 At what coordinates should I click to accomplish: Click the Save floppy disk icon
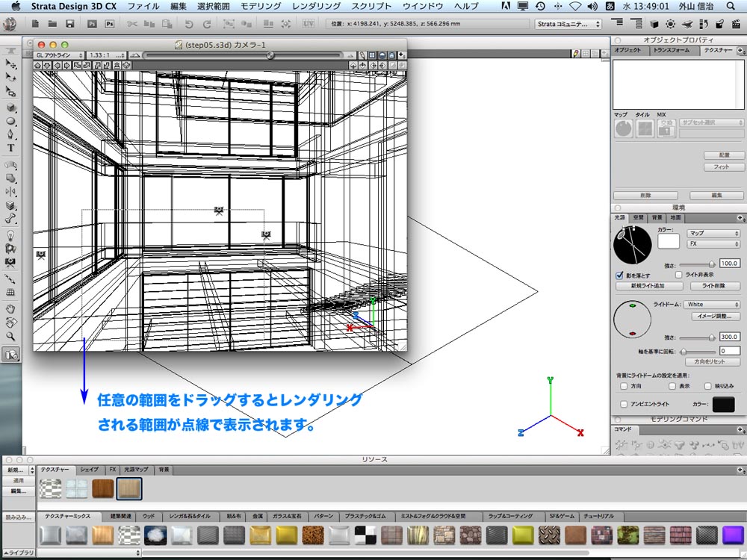(x=70, y=23)
